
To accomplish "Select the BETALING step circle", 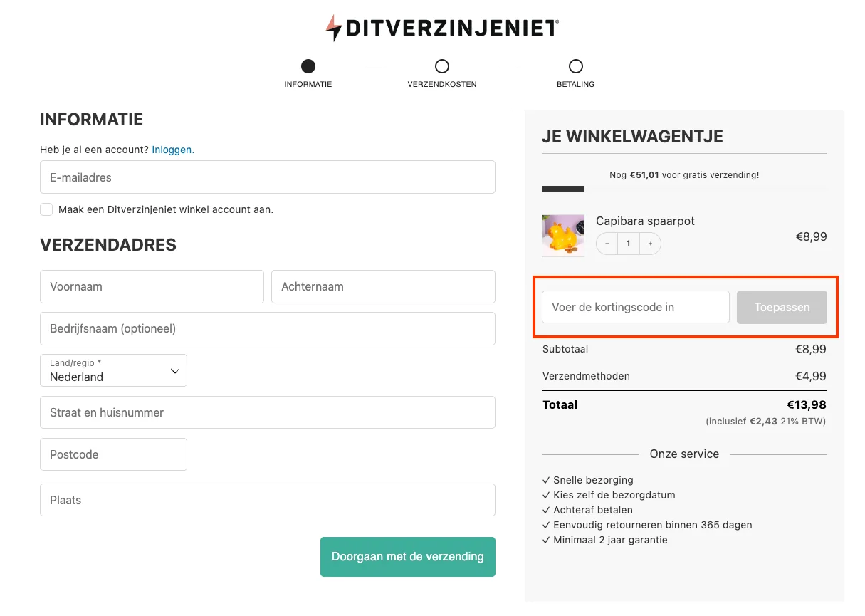I will pos(575,65).
